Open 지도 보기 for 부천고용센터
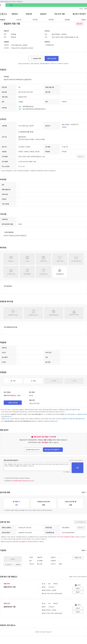 click(x=81, y=528)
